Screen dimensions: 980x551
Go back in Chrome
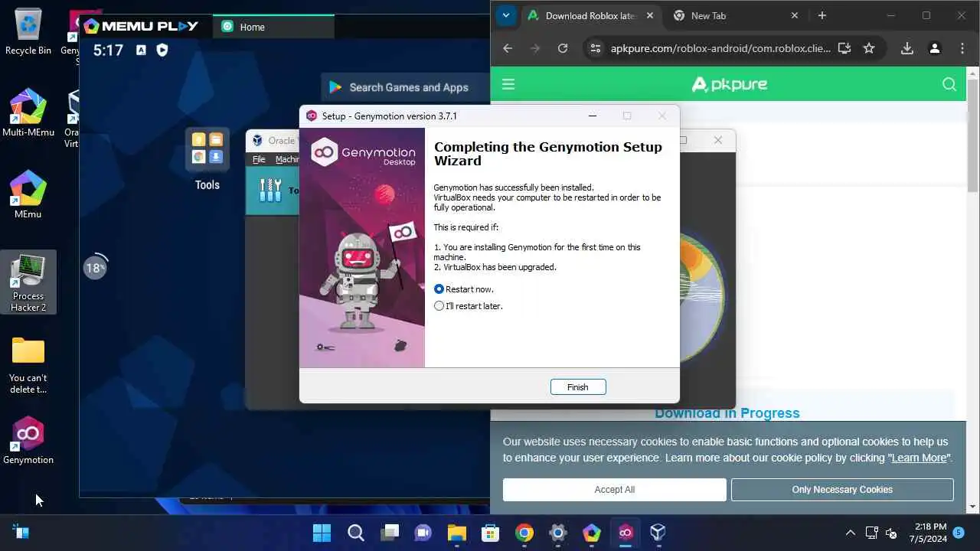click(508, 48)
